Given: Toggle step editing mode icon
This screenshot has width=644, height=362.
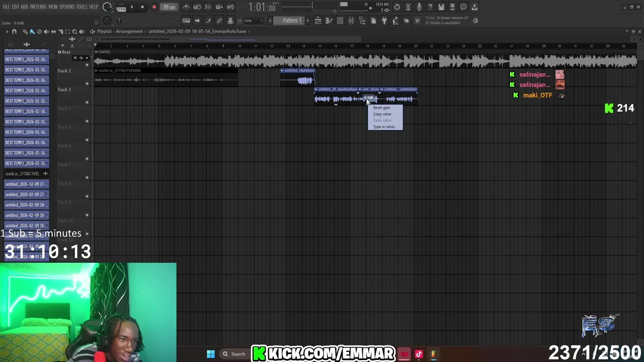Looking at the screenshot, I should coord(208,21).
